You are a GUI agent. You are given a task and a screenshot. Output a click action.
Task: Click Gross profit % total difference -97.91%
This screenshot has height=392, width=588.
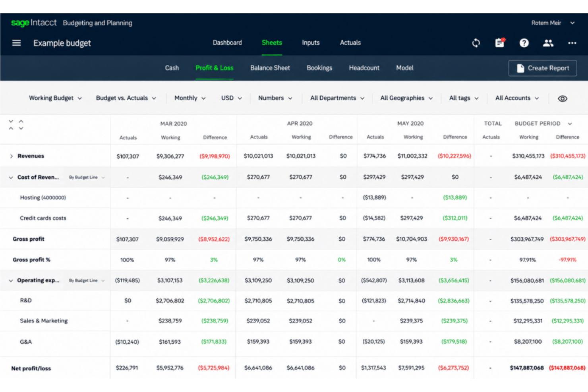pyautogui.click(x=567, y=260)
